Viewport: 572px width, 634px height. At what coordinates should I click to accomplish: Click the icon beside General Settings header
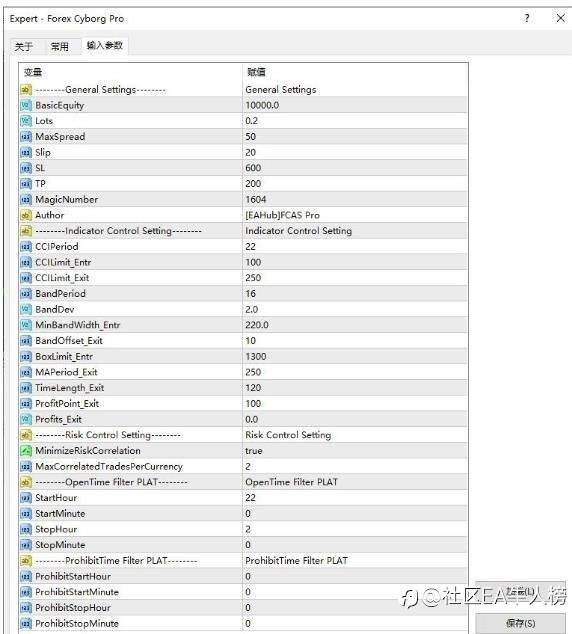tap(26, 90)
